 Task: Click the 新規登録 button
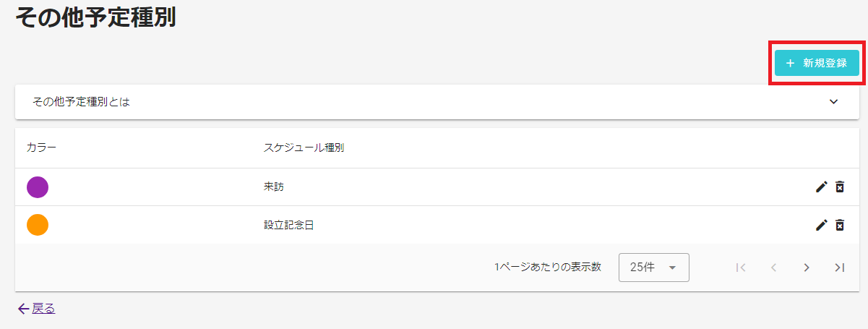coord(817,63)
